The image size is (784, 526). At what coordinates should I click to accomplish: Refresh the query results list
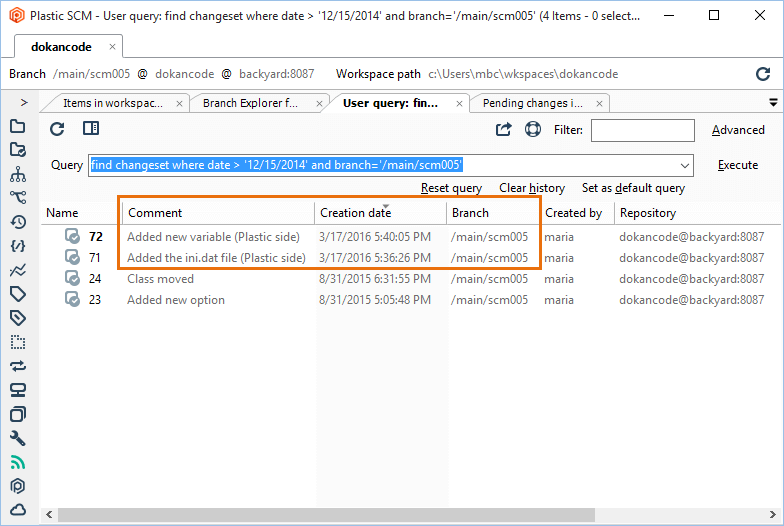click(x=57, y=129)
